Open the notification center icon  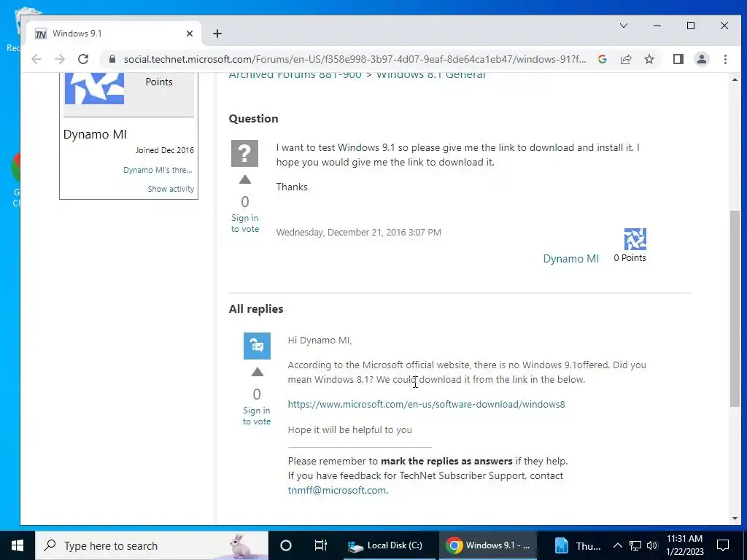[x=723, y=545]
